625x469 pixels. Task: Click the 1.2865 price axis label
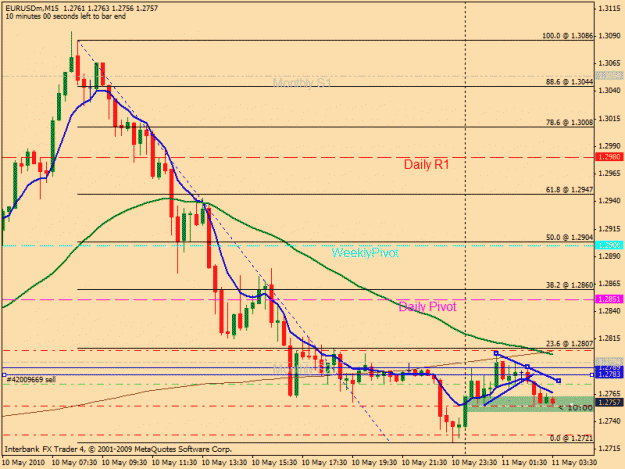[610, 284]
